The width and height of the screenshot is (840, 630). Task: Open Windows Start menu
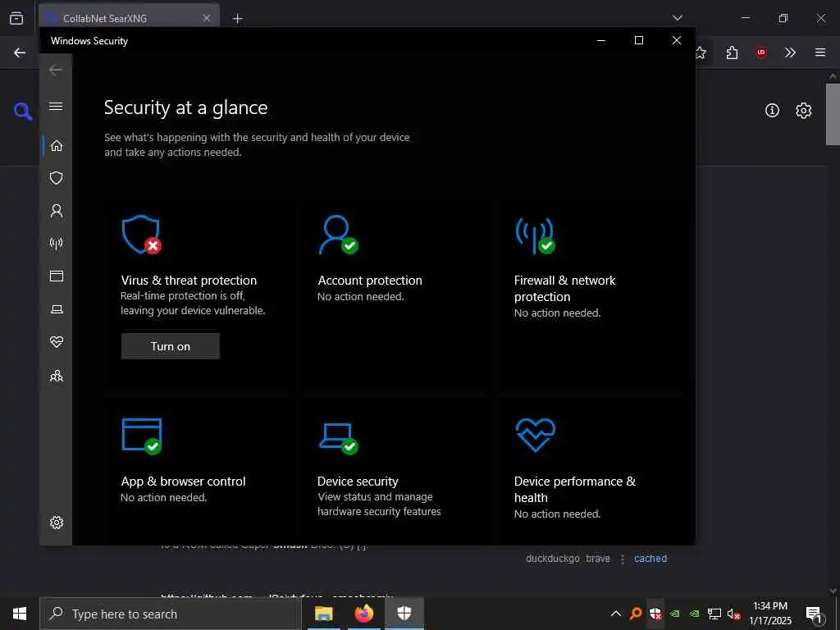click(x=20, y=614)
